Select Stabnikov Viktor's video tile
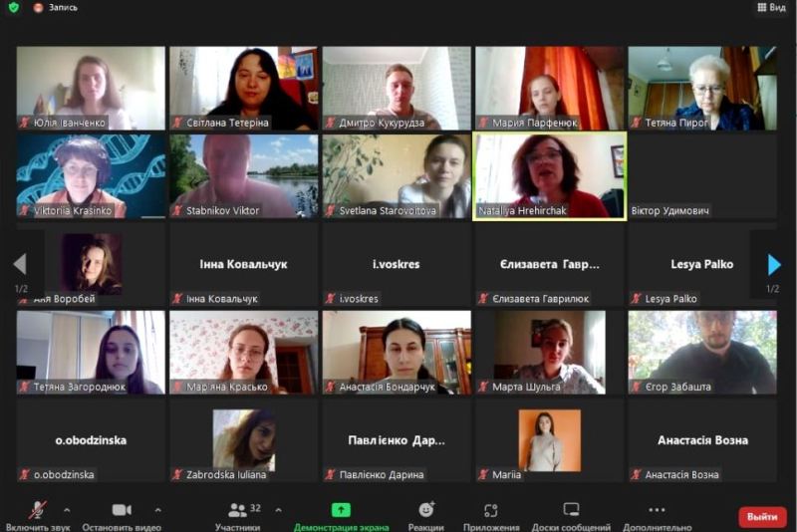Screen dimensions: 797x532 click(x=244, y=176)
